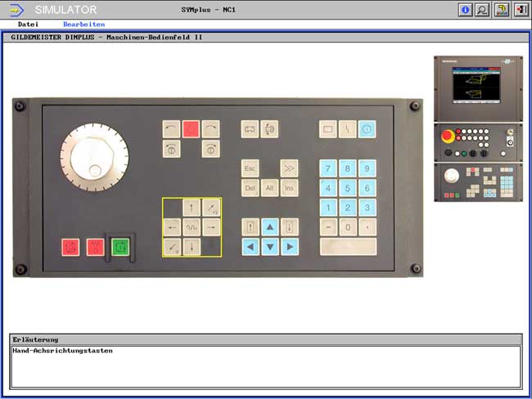This screenshot has width=532, height=399.
Task: Click the blue cursor left arrow key
Action: click(250, 247)
